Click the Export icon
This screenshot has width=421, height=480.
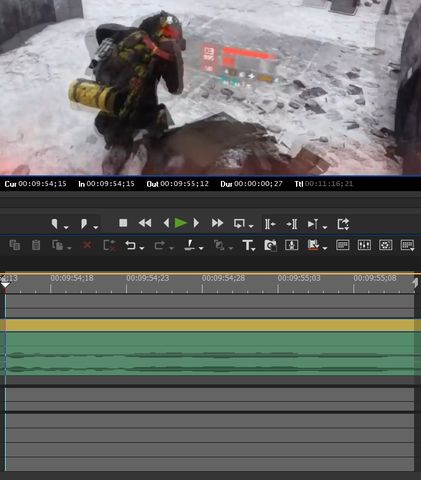[x=343, y=224]
